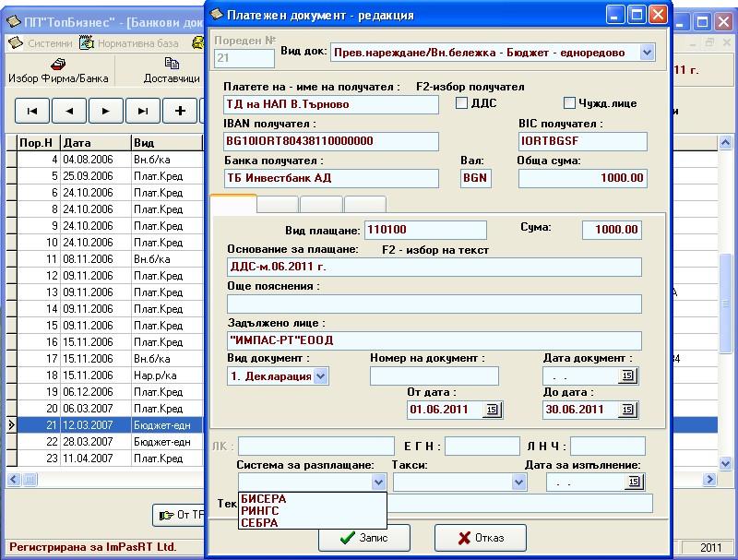Click the Вал currency field BGN
This screenshot has height=560, width=738.
476,178
